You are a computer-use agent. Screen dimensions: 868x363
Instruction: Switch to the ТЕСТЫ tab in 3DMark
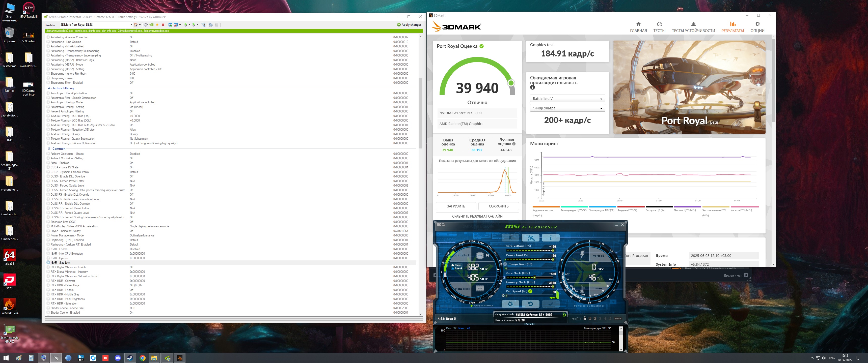click(659, 27)
